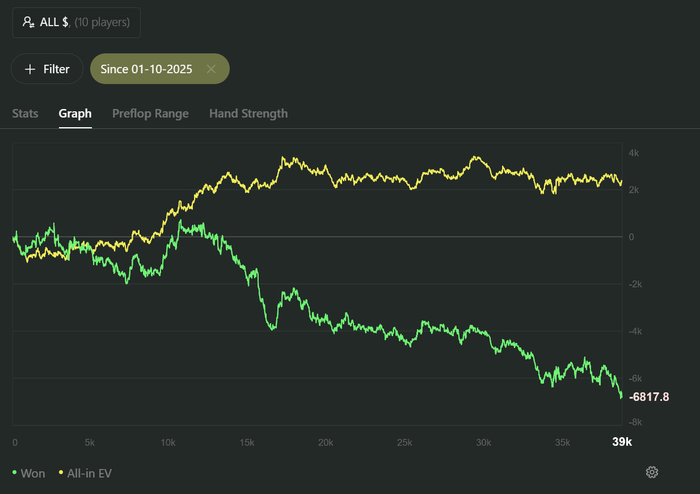Click the (10 players) count text
This screenshot has width=700, height=494.
[100, 22]
